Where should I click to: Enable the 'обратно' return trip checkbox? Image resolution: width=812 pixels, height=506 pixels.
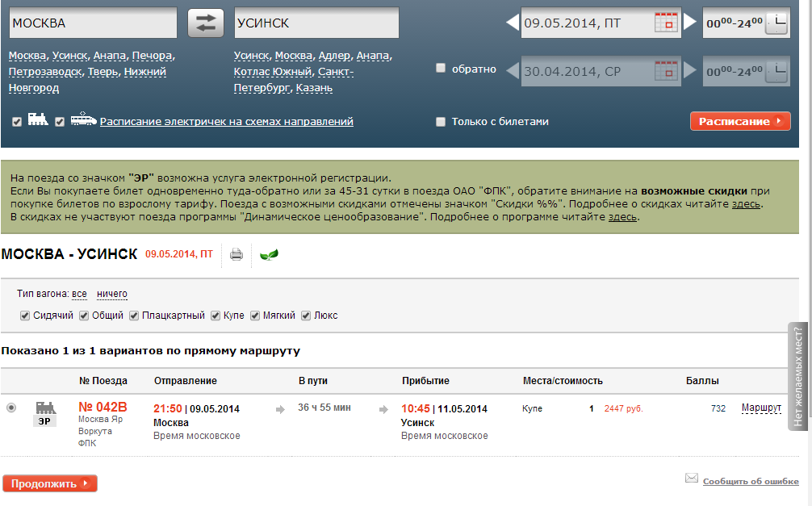441,69
